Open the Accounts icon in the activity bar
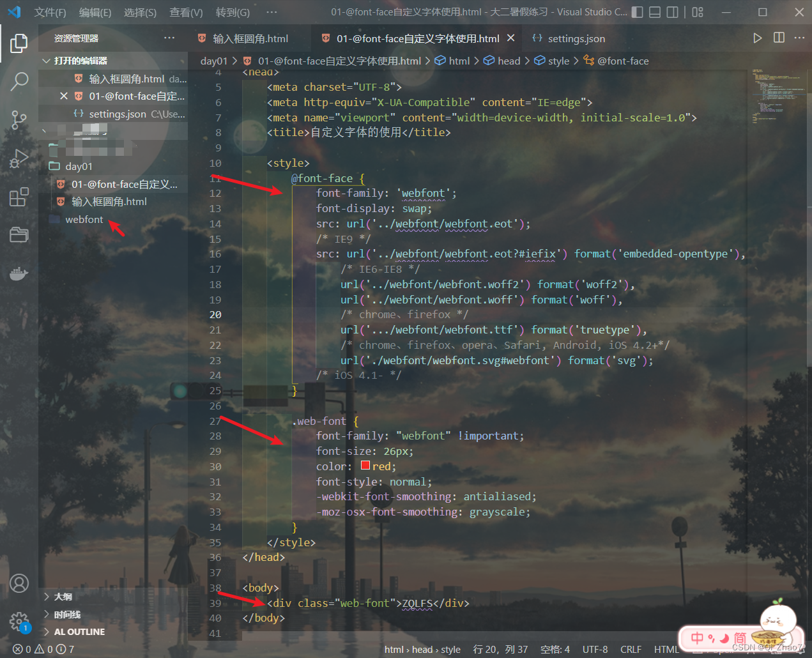Viewport: 812px width, 658px height. coord(19,583)
